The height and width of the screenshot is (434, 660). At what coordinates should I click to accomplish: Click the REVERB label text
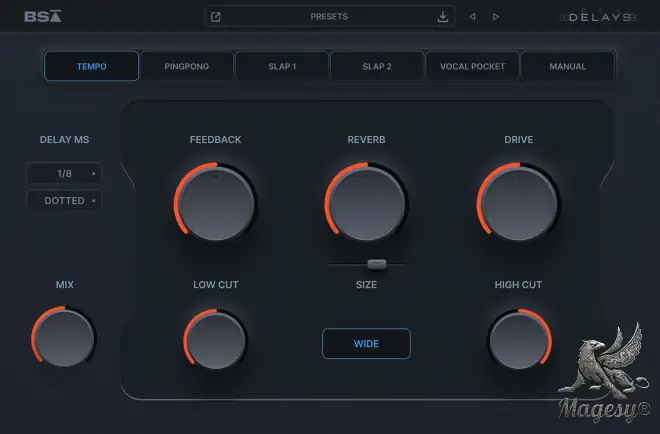tap(366, 140)
